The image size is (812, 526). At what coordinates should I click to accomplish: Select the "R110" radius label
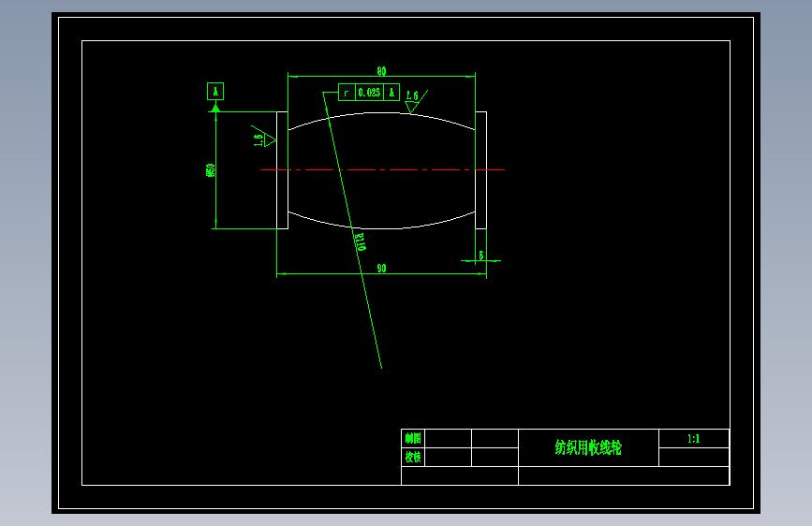click(361, 241)
